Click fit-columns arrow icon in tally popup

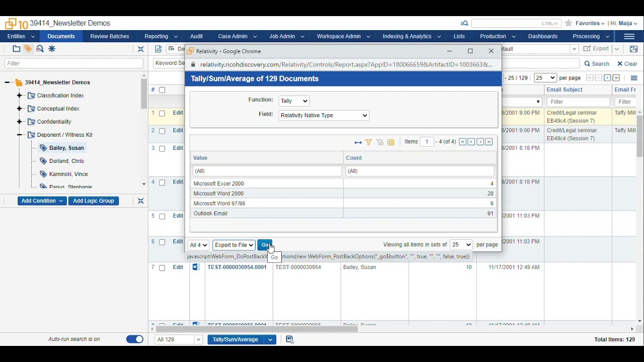[x=358, y=143]
